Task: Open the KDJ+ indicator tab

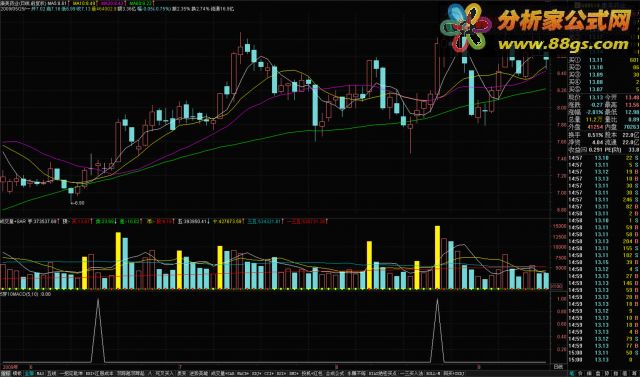Action: click(257, 373)
